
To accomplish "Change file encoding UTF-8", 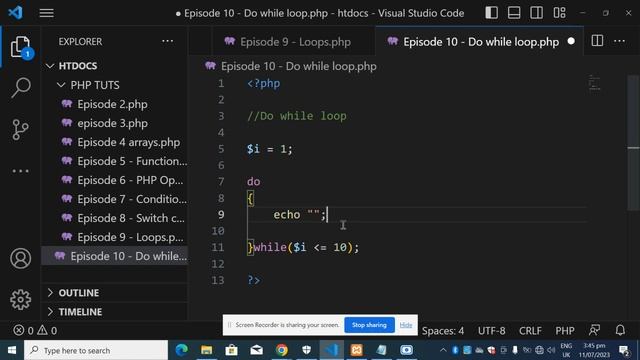I will [491, 331].
